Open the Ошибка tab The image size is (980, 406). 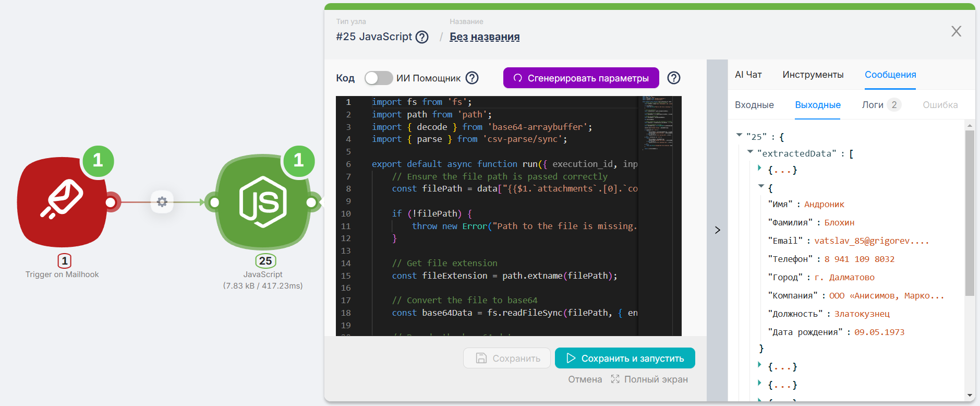click(940, 105)
